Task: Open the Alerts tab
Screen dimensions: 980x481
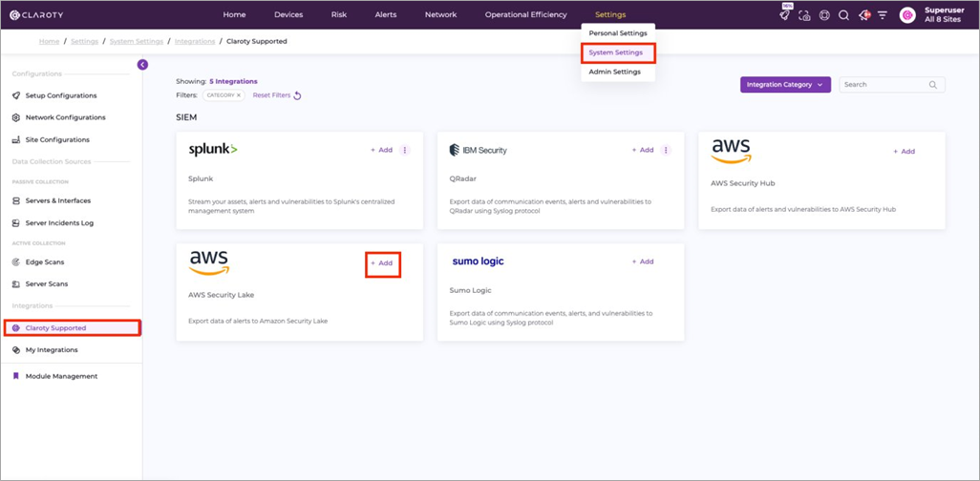Action: [x=386, y=15]
